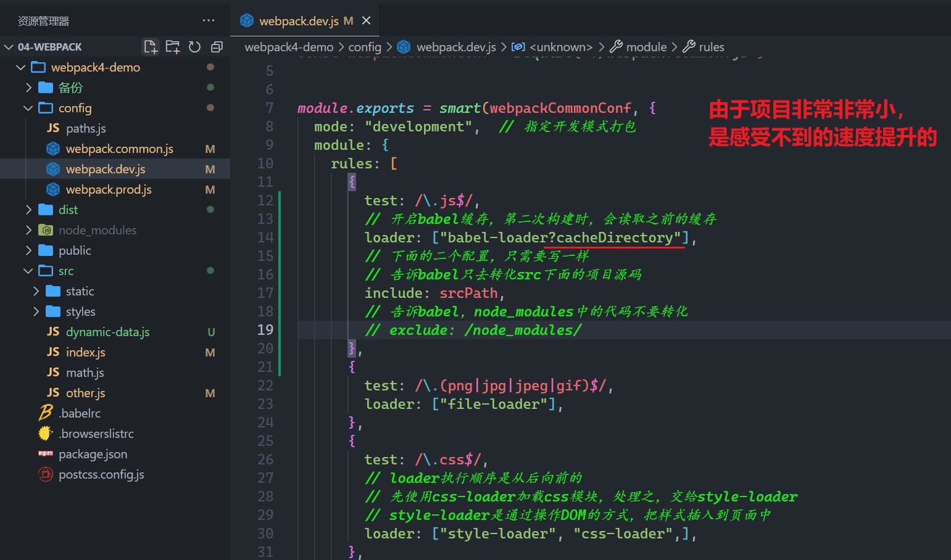Click the JS icon beside paths.js
The height and width of the screenshot is (560, 951).
click(x=53, y=128)
